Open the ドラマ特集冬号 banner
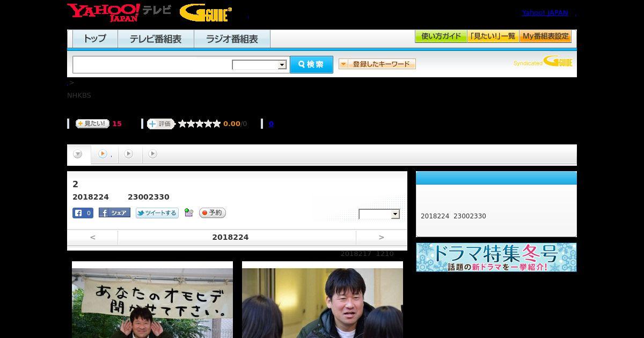 [496, 258]
